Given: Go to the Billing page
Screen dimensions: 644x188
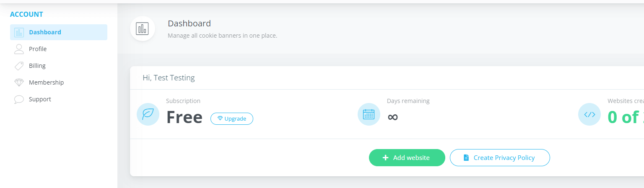Looking at the screenshot, I should coord(59,66).
